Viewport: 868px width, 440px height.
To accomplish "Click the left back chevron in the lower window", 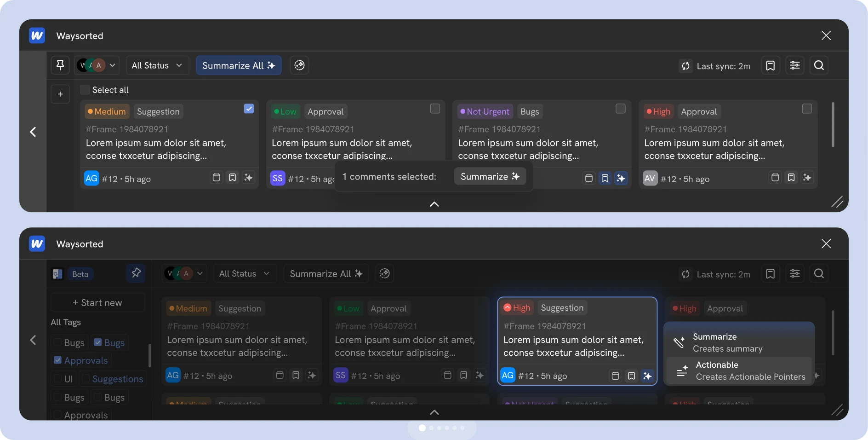I will 33,340.
